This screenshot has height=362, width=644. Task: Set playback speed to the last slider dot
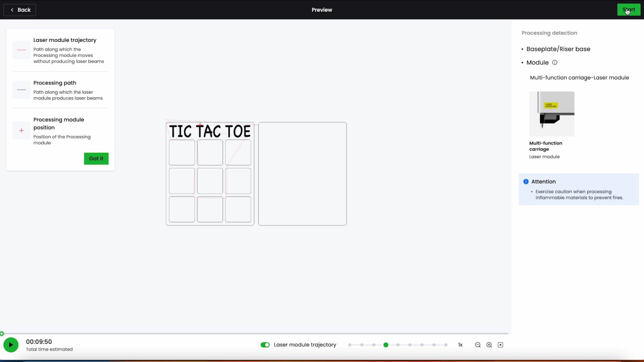point(446,345)
